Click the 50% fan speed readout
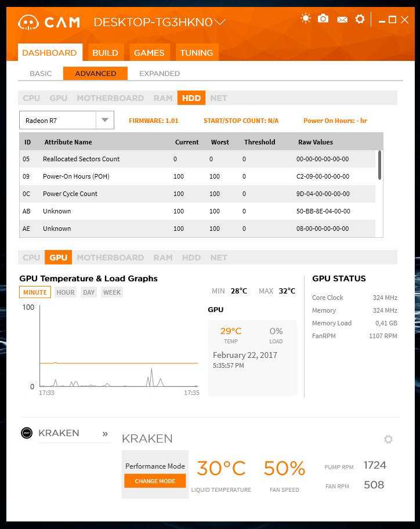This screenshot has width=420, height=529. (x=284, y=468)
